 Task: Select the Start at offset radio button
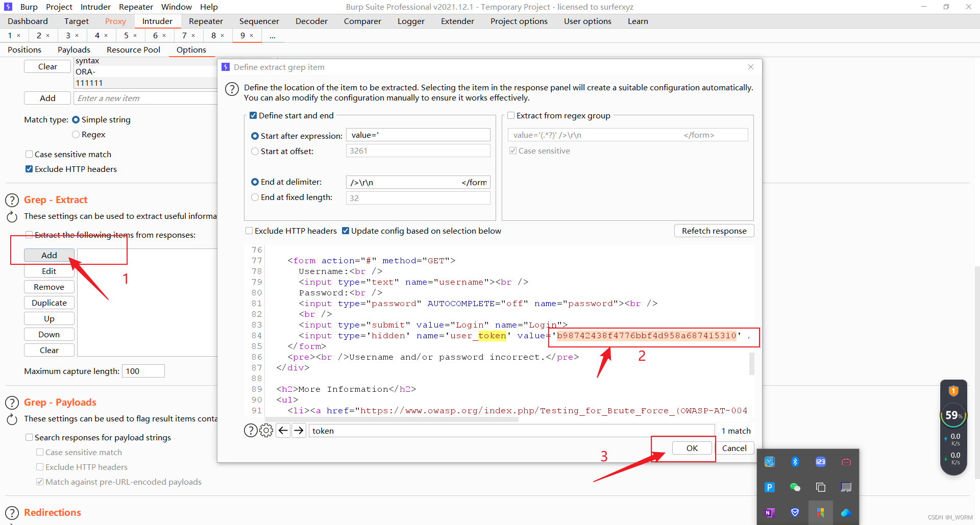pos(255,152)
